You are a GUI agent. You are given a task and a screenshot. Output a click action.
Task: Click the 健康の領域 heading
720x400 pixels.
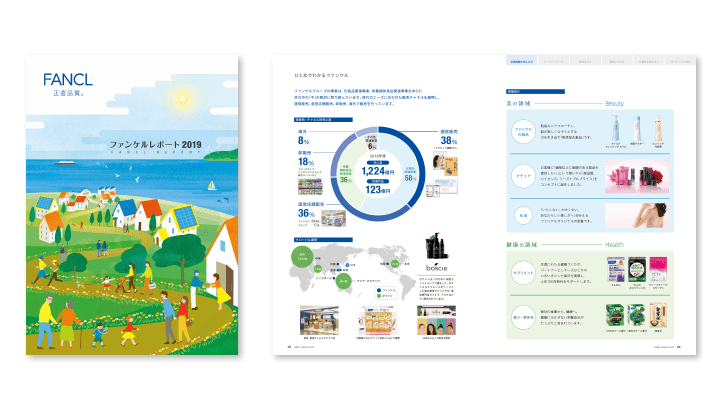click(522, 245)
